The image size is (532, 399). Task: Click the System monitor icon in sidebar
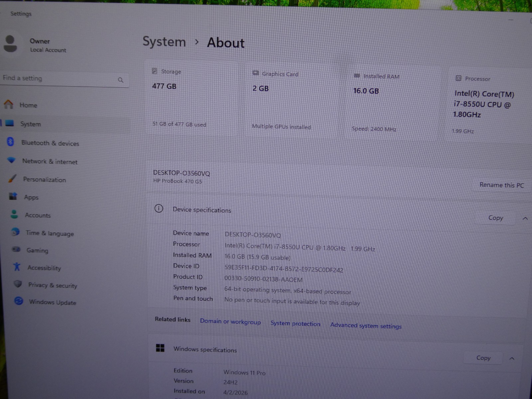(x=10, y=123)
